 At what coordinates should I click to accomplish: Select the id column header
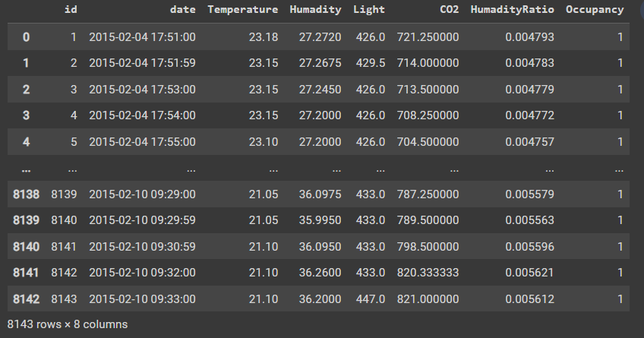(71, 10)
